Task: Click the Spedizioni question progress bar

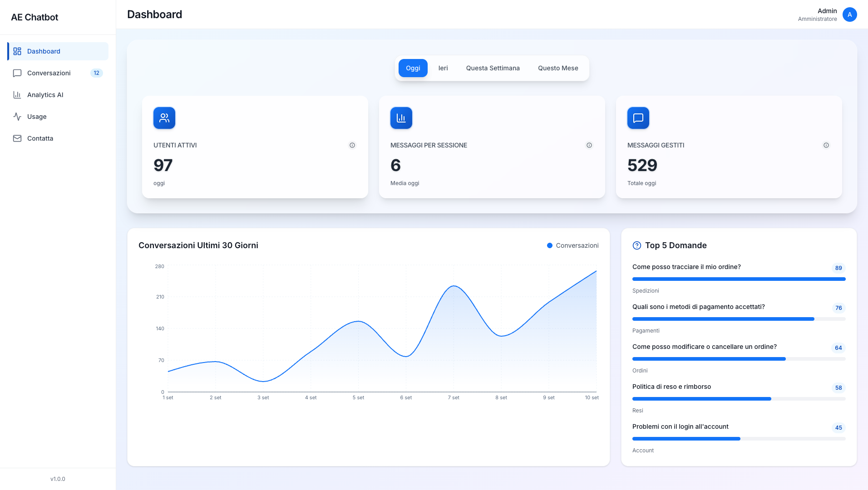Action: [739, 279]
